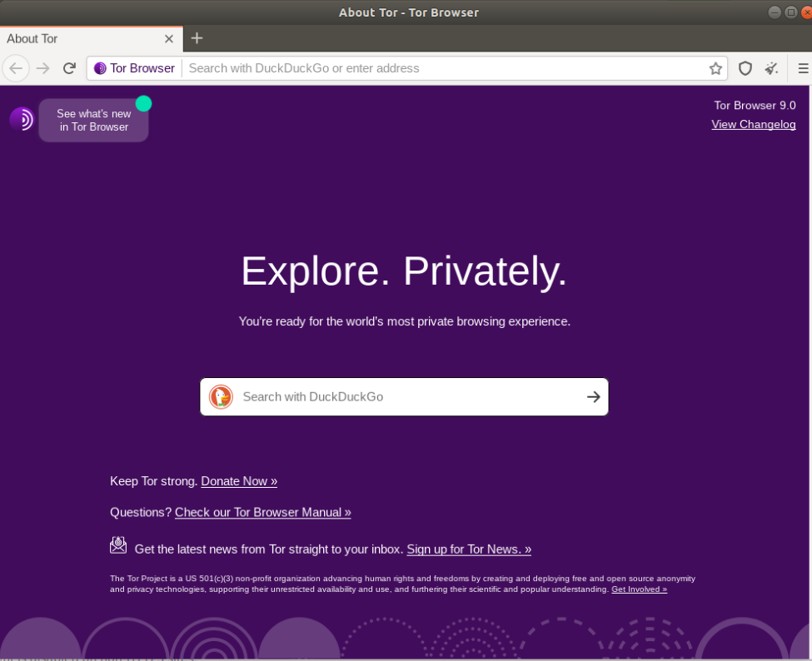Open the security level shield icon

(745, 68)
